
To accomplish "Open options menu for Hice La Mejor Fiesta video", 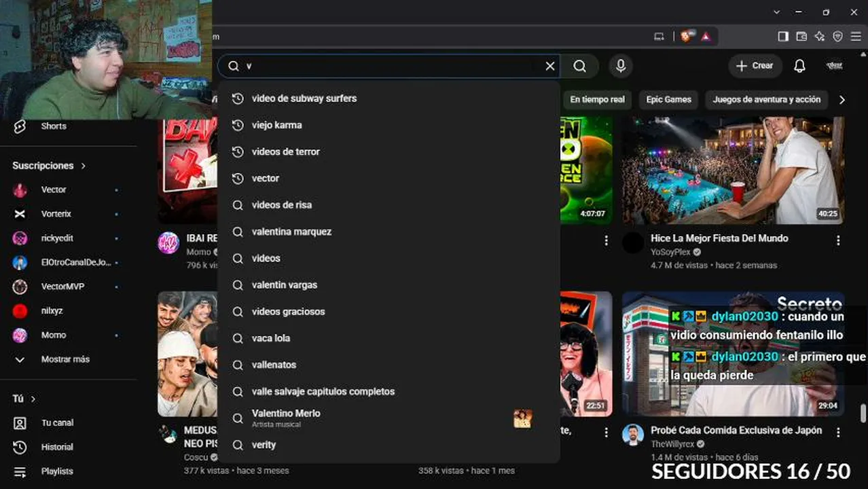I will tap(838, 240).
